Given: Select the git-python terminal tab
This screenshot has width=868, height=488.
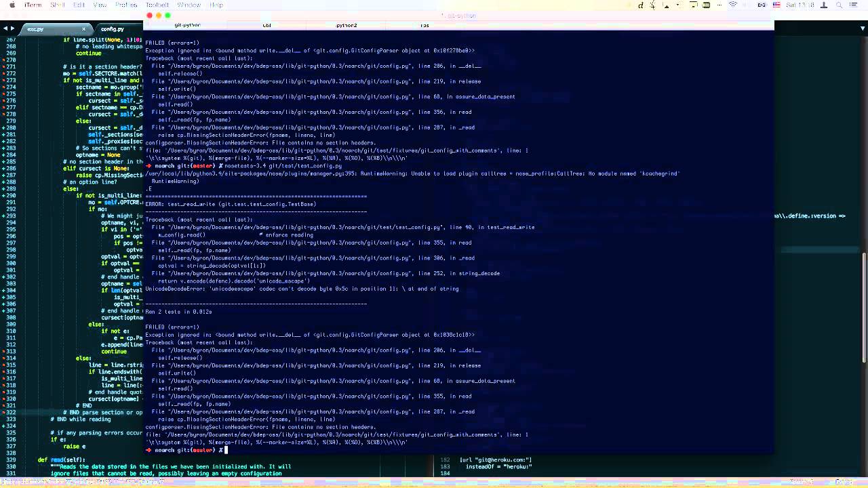Looking at the screenshot, I should 187,25.
